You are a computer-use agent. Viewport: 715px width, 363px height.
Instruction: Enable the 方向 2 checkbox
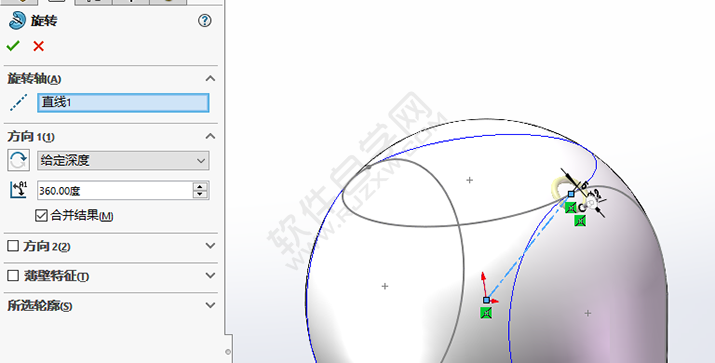point(13,246)
